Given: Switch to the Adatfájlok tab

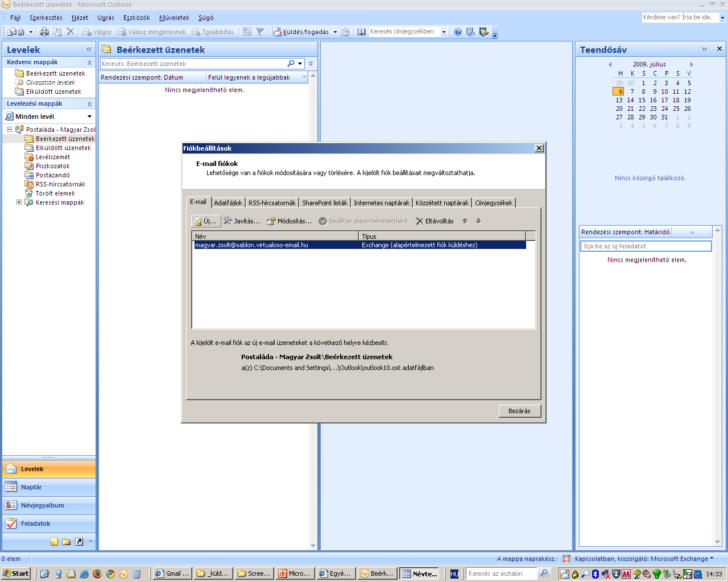Looking at the screenshot, I should pyautogui.click(x=228, y=203).
